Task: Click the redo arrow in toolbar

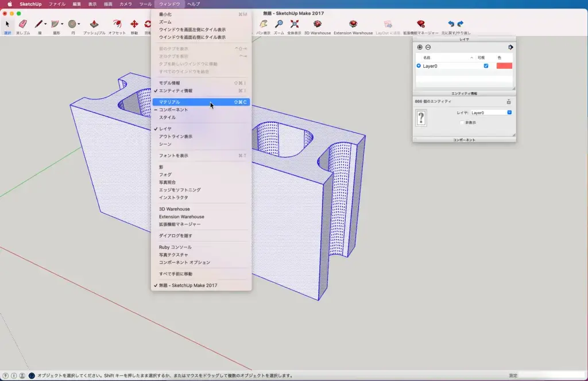Action: pos(461,24)
